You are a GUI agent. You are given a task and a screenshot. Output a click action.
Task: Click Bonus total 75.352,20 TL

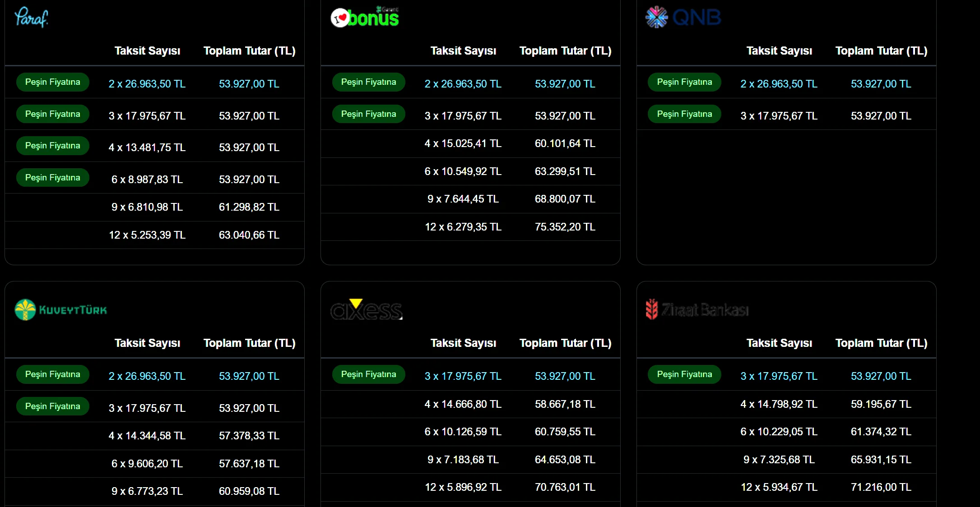tap(565, 227)
